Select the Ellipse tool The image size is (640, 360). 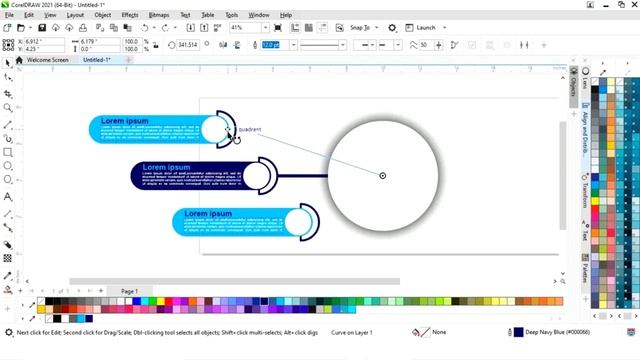(x=7, y=166)
